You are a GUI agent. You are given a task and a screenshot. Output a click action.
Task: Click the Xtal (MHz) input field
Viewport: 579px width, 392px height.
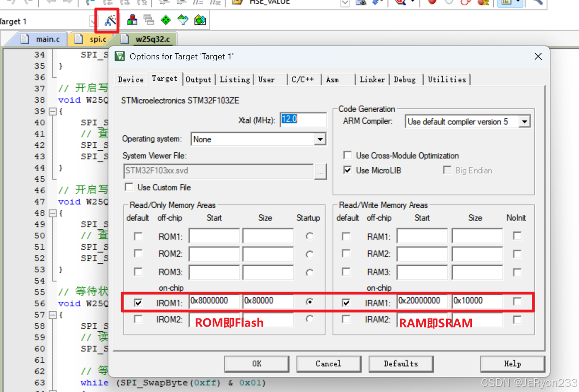(x=303, y=120)
